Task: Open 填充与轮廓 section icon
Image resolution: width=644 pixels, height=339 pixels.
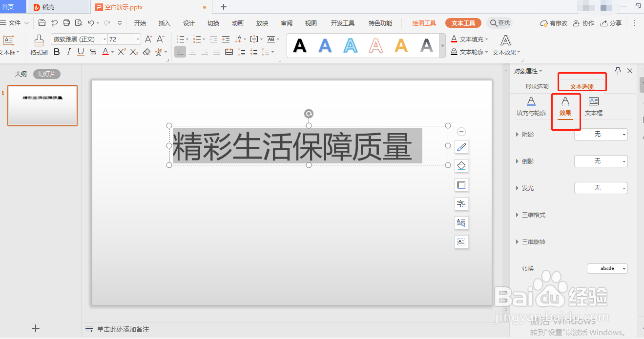Action: [x=531, y=107]
